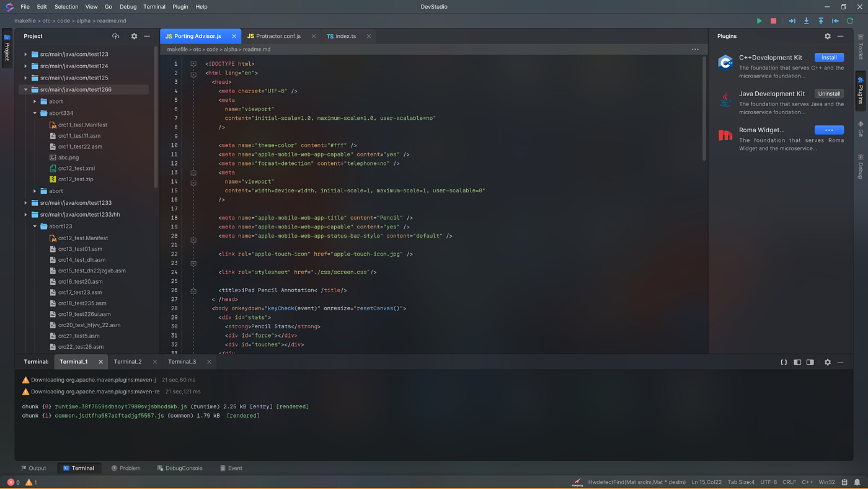
Task: Switch to Terminal_2 tab
Action: 128,362
